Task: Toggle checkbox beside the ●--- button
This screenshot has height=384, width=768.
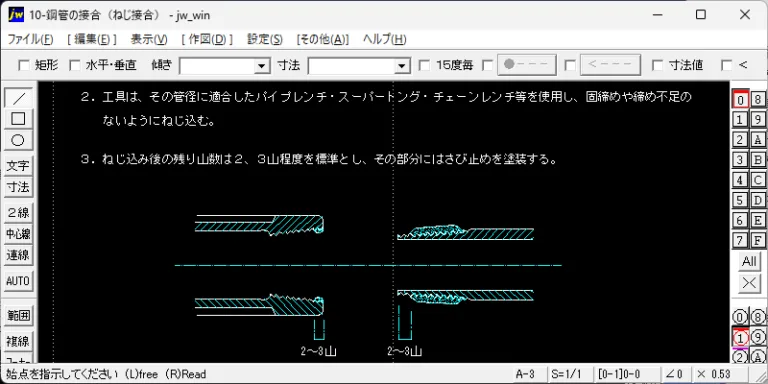Action: (x=487, y=65)
